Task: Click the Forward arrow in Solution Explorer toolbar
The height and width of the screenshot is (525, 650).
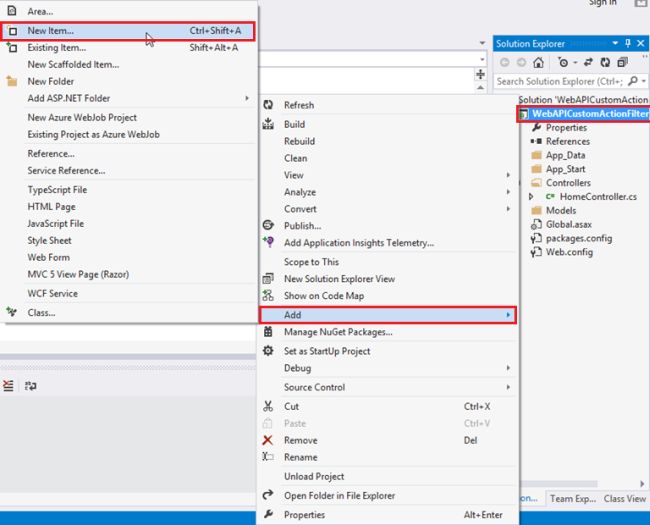Action: click(x=521, y=63)
